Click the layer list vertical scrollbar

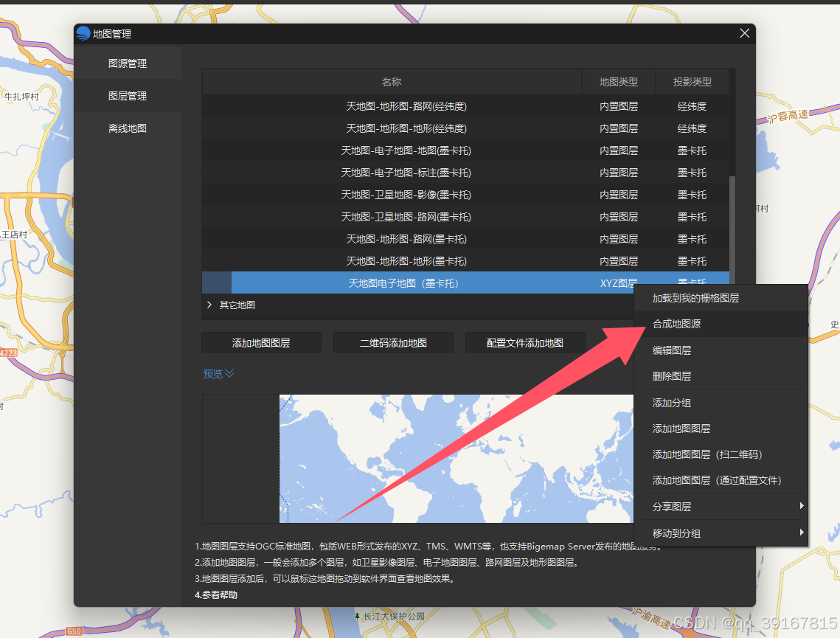[x=732, y=230]
